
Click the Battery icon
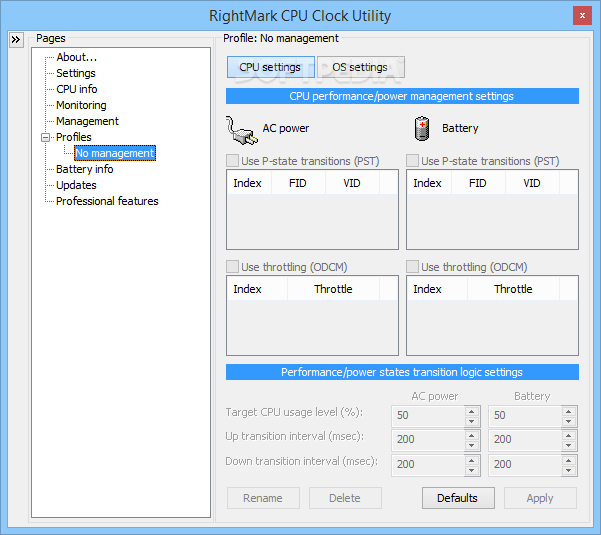tap(422, 128)
